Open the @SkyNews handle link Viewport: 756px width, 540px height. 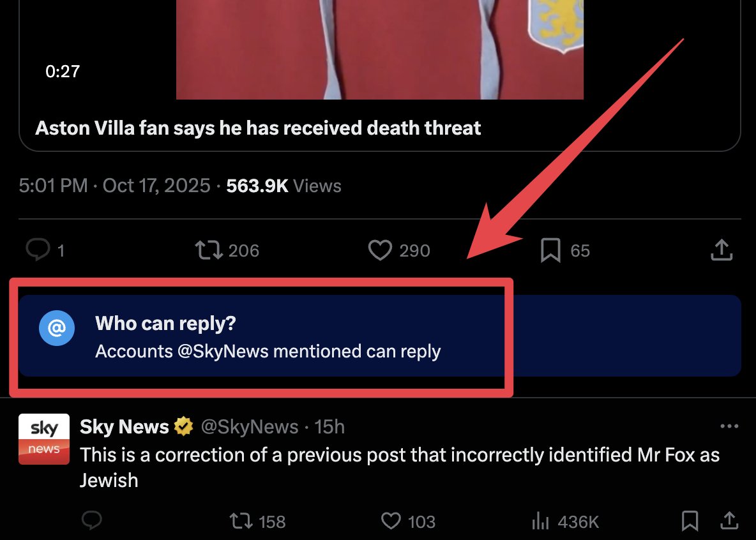(x=249, y=426)
